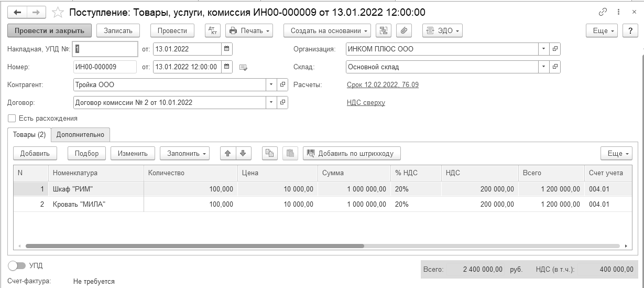Open Договор record with open icon
This screenshot has height=288, width=644.
[283, 102]
